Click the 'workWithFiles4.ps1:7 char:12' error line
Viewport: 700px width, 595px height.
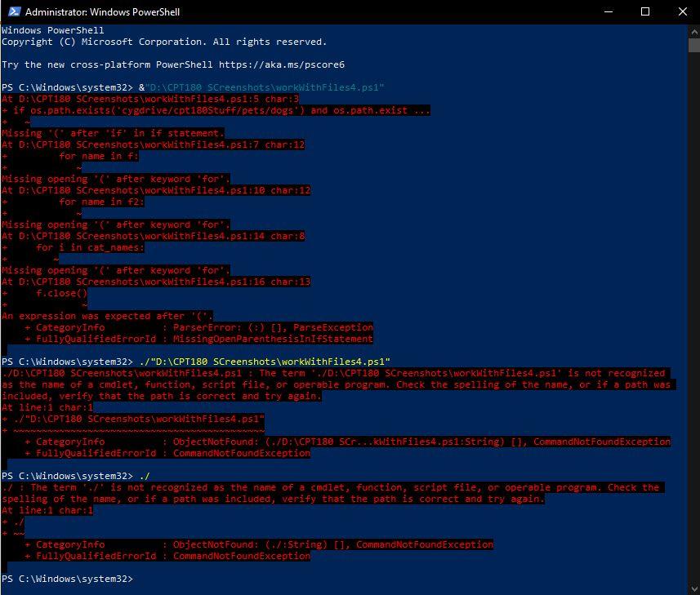click(x=153, y=145)
